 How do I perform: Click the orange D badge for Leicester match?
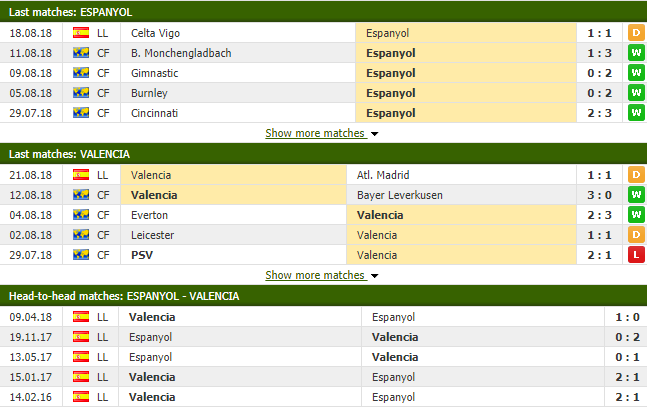point(636,235)
